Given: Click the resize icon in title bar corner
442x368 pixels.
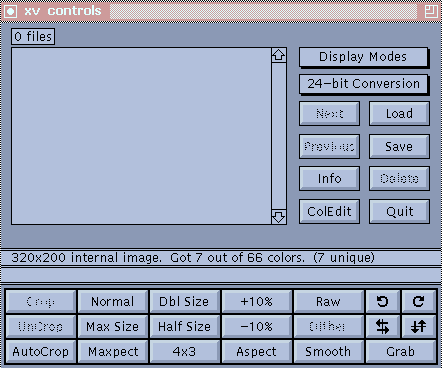Looking at the screenshot, I should click(431, 11).
